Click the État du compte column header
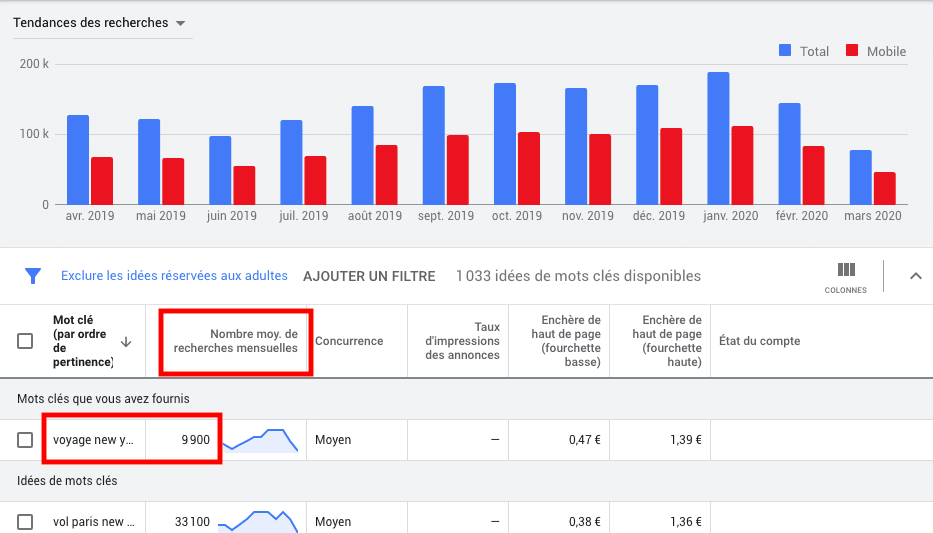This screenshot has height=533, width=933. (x=759, y=341)
